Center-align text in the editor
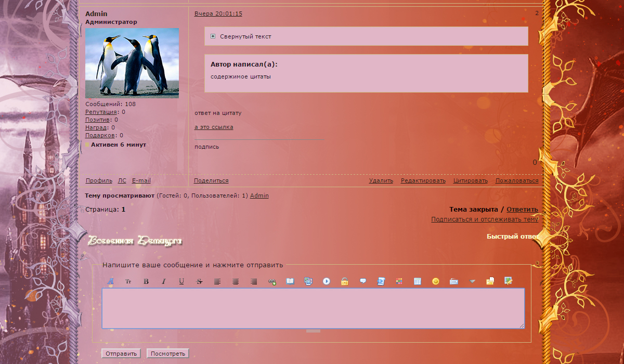Screen dimensions: 624x364 [x=236, y=281]
